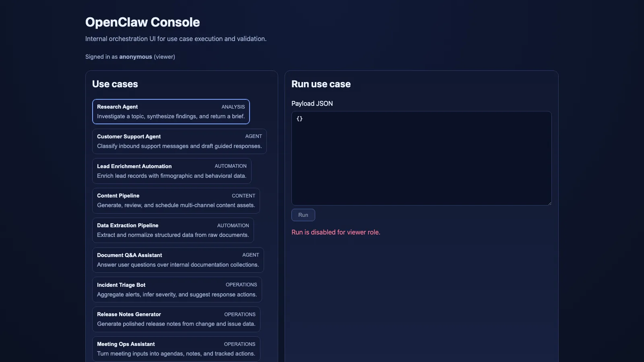Click the anonymous signed-in username

pos(135,57)
